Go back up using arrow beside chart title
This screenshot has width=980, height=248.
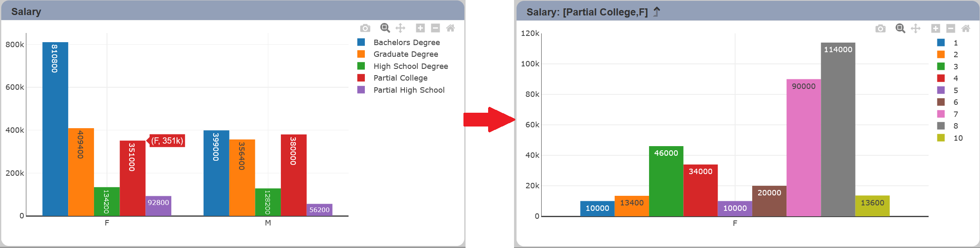click(x=657, y=12)
